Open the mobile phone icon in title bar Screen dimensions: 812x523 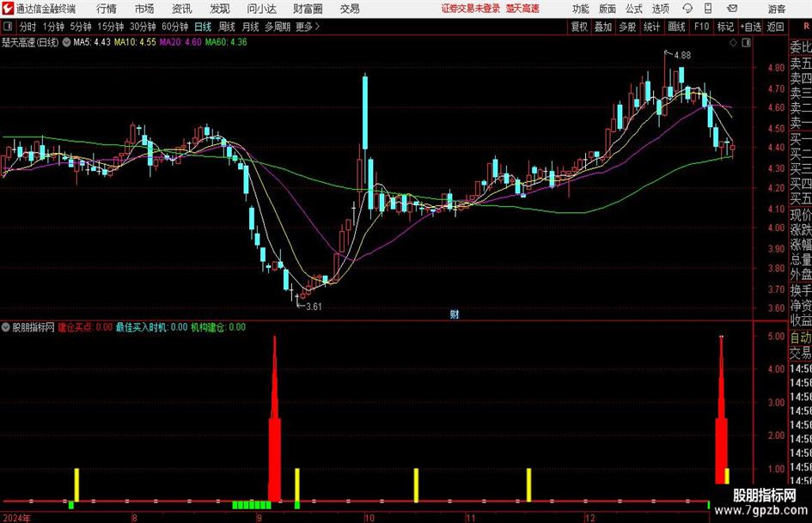708,9
